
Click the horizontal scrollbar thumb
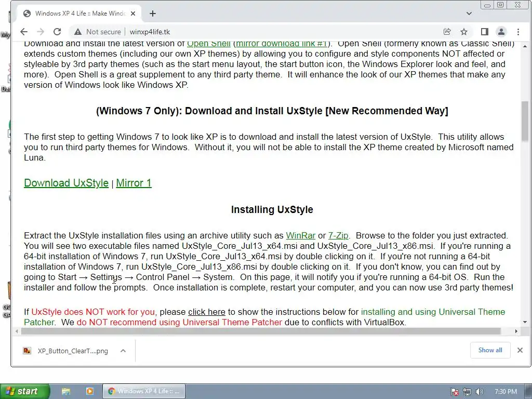coord(261,331)
